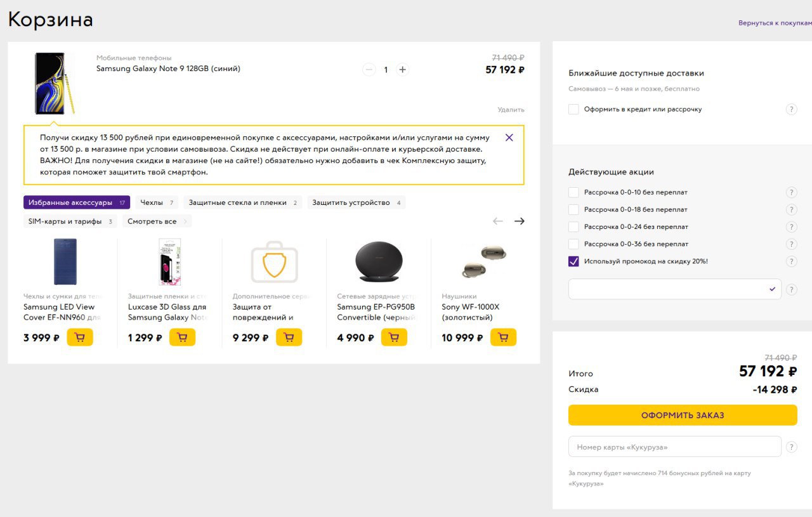
Task: Show previous accessories with left arrow
Action: (498, 221)
